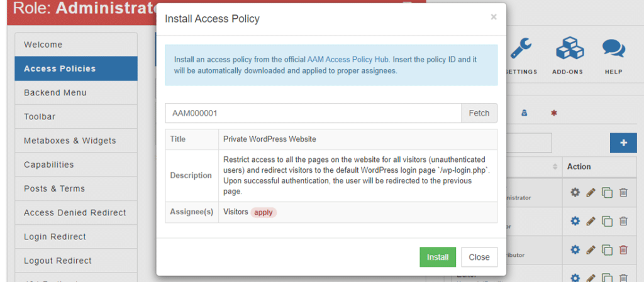Close the dialog with the X button
This screenshot has width=644, height=282.
tap(494, 17)
